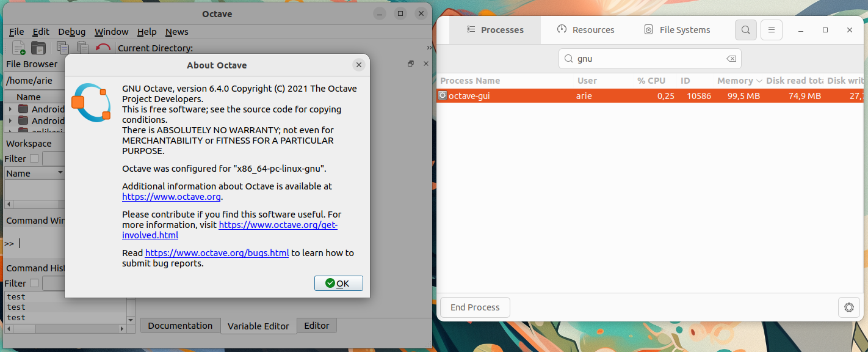Open the Edit menu in Octave
Viewport: 868px width, 352px height.
click(41, 32)
